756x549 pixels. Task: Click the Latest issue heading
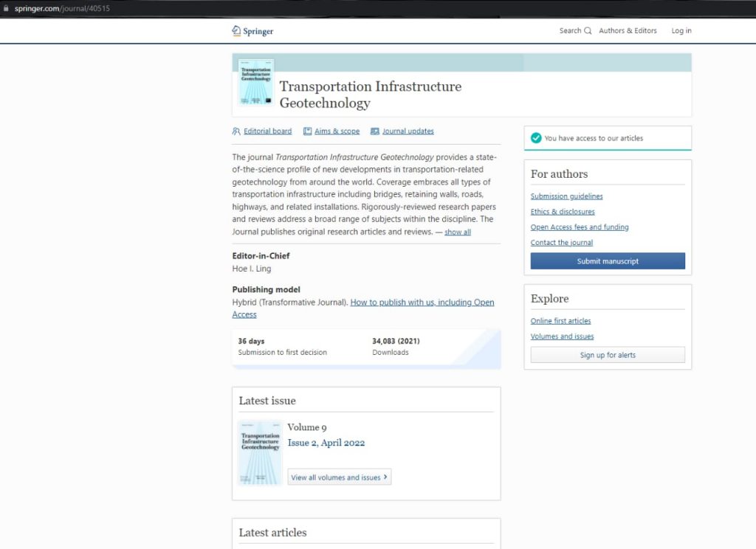point(267,401)
